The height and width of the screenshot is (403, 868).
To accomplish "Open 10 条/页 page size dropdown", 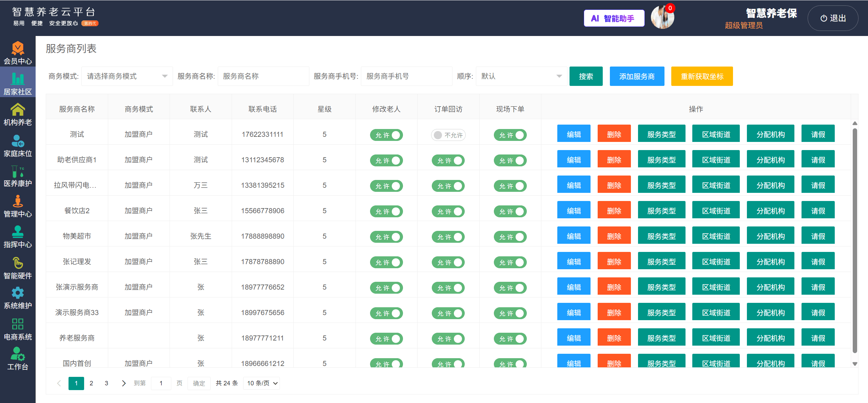I will pos(262,383).
